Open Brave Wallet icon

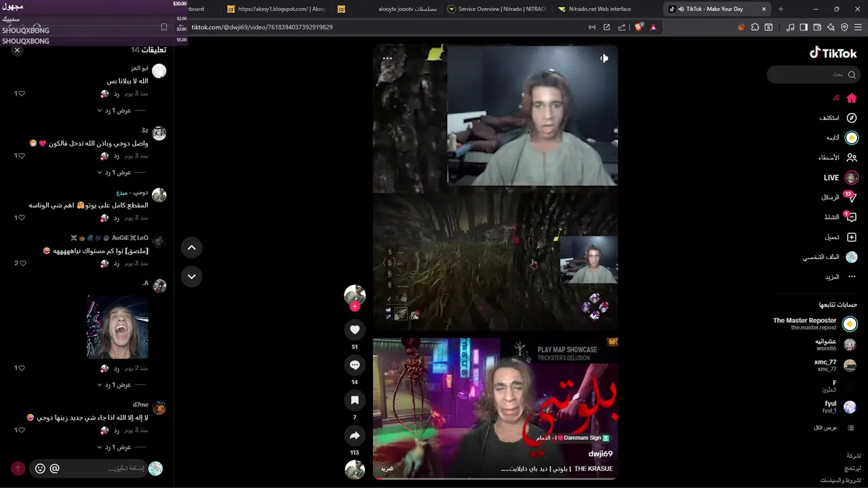coord(817,27)
